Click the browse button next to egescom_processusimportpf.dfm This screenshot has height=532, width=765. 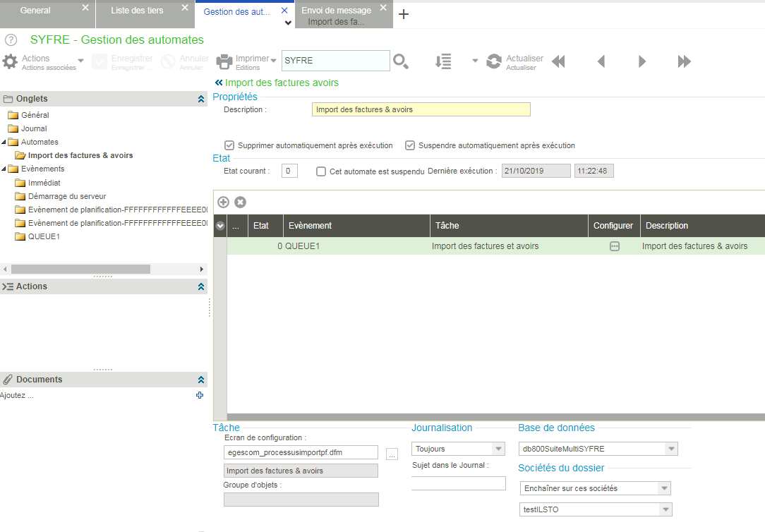(x=392, y=454)
